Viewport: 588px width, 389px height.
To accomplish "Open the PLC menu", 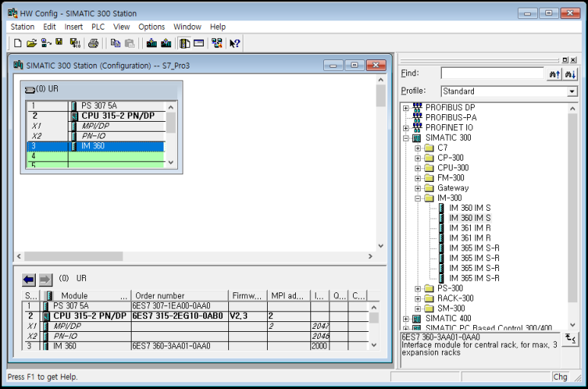I will 98,27.
